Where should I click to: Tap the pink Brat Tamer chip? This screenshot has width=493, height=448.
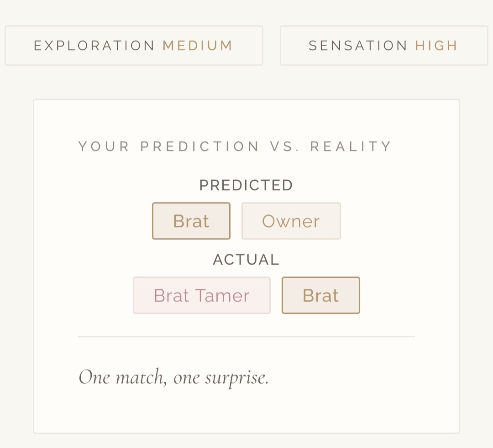click(201, 296)
